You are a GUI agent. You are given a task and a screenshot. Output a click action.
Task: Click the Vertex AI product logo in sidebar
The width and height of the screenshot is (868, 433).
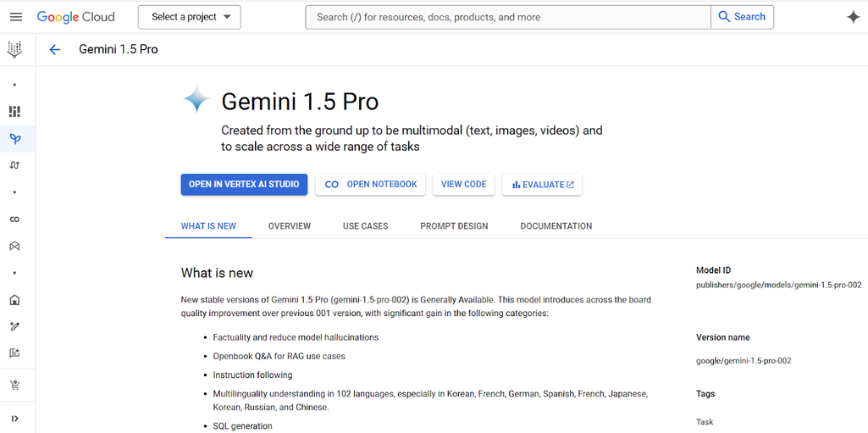click(15, 49)
